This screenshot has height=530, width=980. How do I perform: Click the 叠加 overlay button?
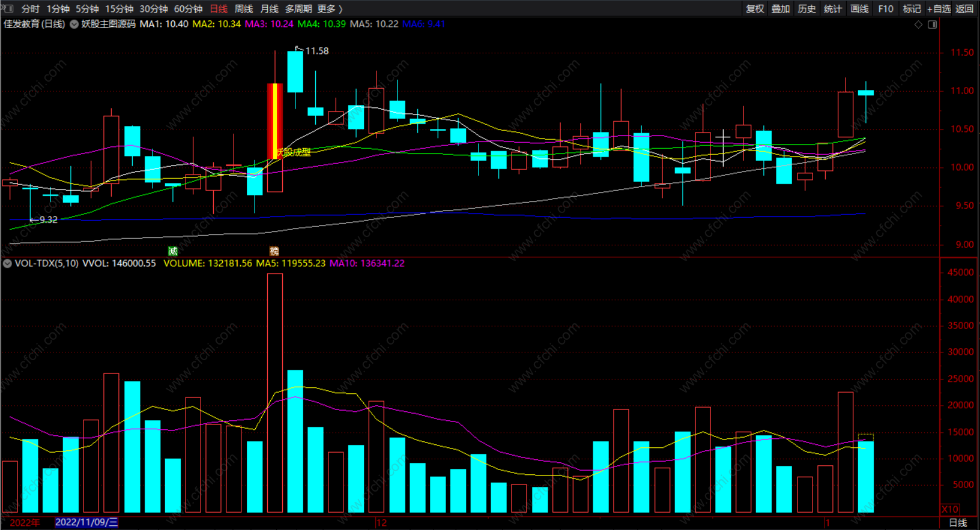pos(781,9)
